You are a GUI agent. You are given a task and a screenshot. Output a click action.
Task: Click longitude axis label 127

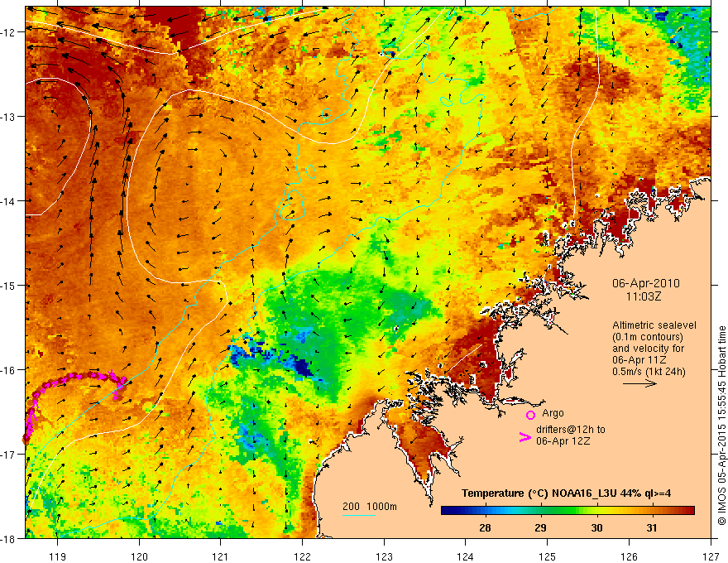pos(711,556)
